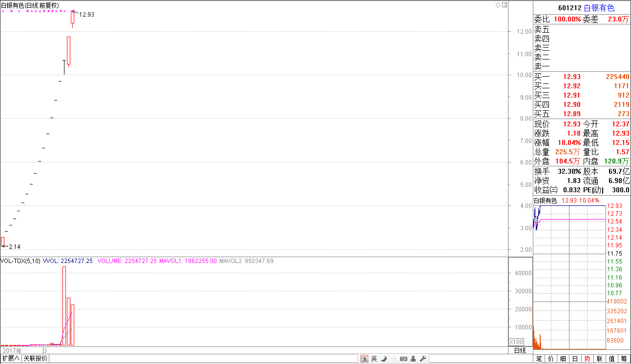This screenshot has width=631, height=364.
Task: Select the tallest volume bar
Action: tap(64, 306)
